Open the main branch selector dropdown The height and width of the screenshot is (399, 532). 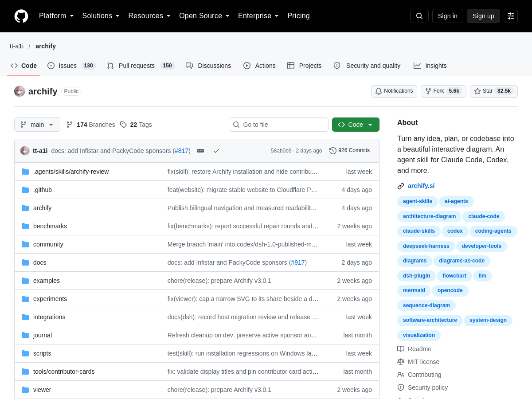(x=37, y=125)
